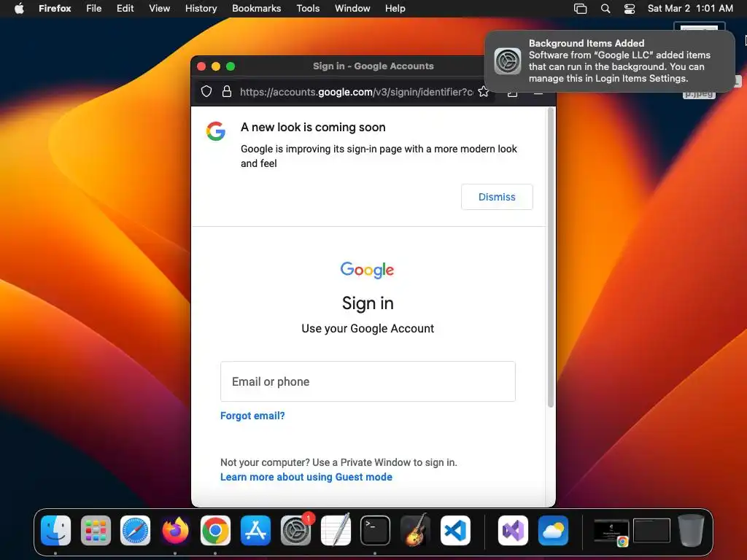Viewport: 747px width, 560px height.
Task: Dismiss the new look banner
Action: (x=497, y=197)
